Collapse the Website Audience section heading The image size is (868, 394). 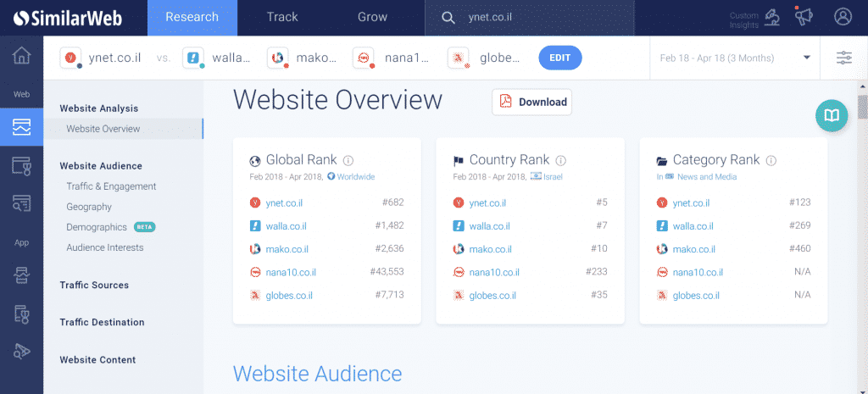[101, 166]
